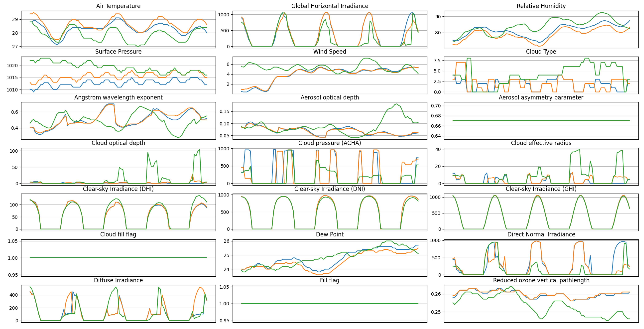Click the Air Temperature chart title
This screenshot has height=329, width=644.
point(118,6)
